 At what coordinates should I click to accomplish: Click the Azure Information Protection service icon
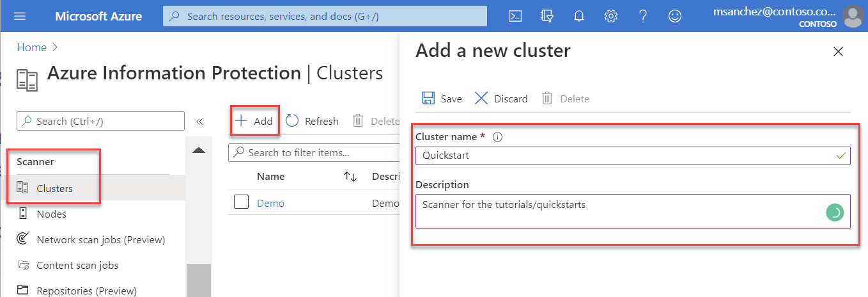tap(27, 80)
